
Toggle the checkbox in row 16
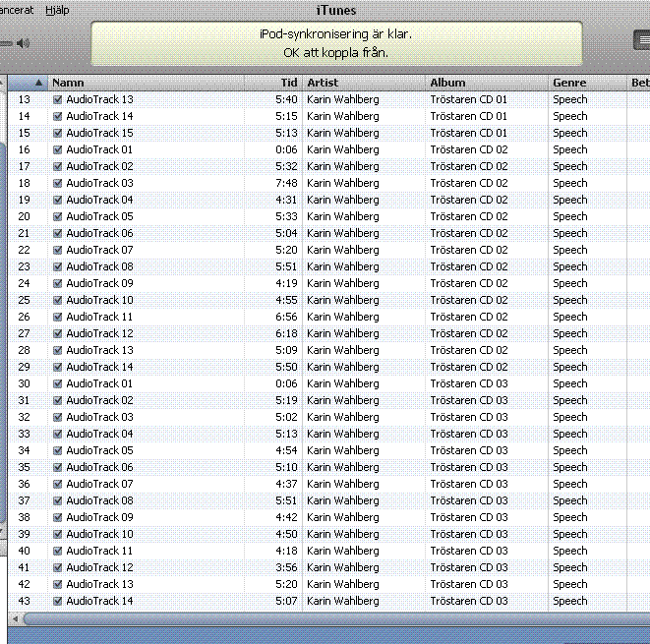tap(58, 149)
